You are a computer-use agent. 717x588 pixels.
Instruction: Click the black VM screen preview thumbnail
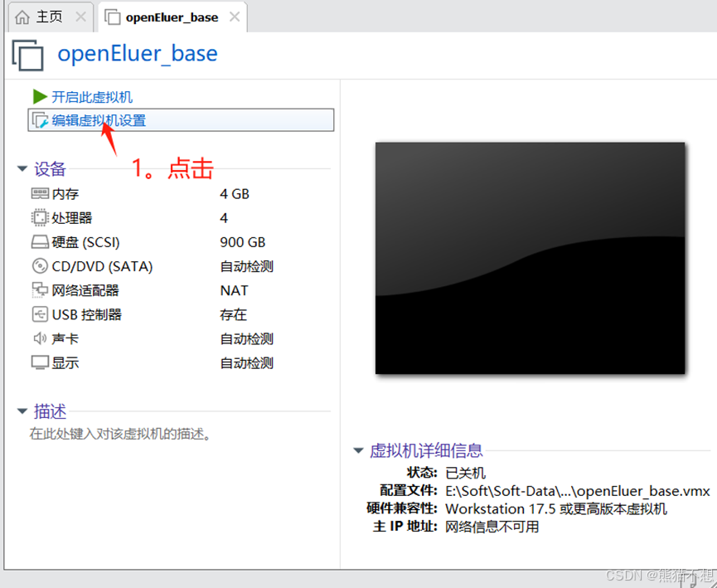(x=530, y=258)
